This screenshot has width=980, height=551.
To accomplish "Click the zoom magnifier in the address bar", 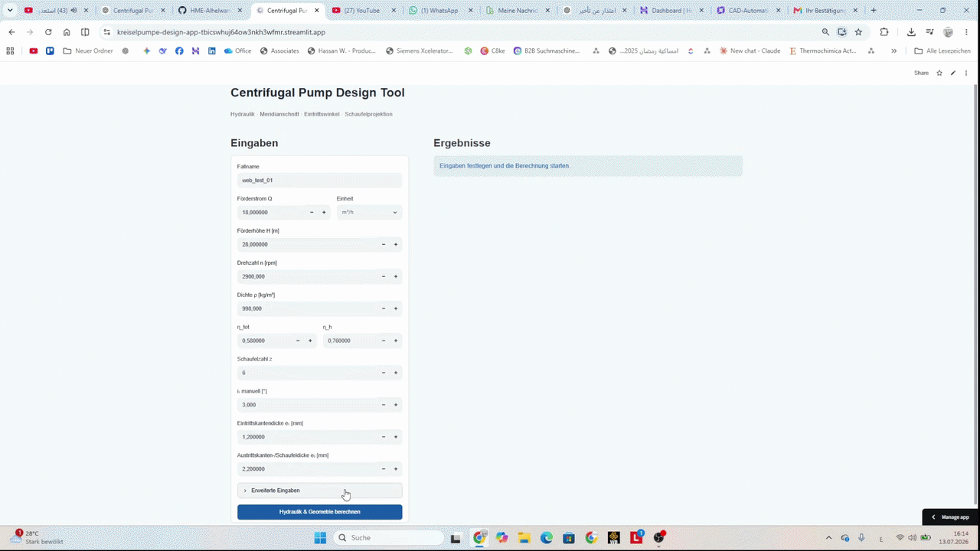I will tap(825, 32).
